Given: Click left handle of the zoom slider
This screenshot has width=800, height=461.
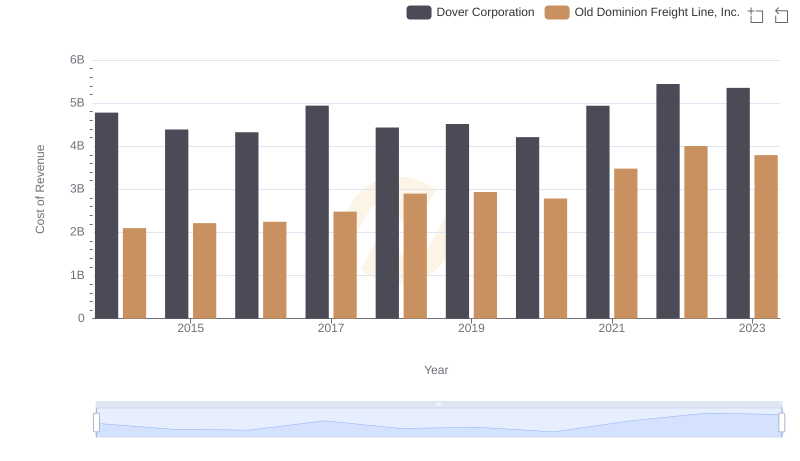Looking at the screenshot, I should [96, 423].
